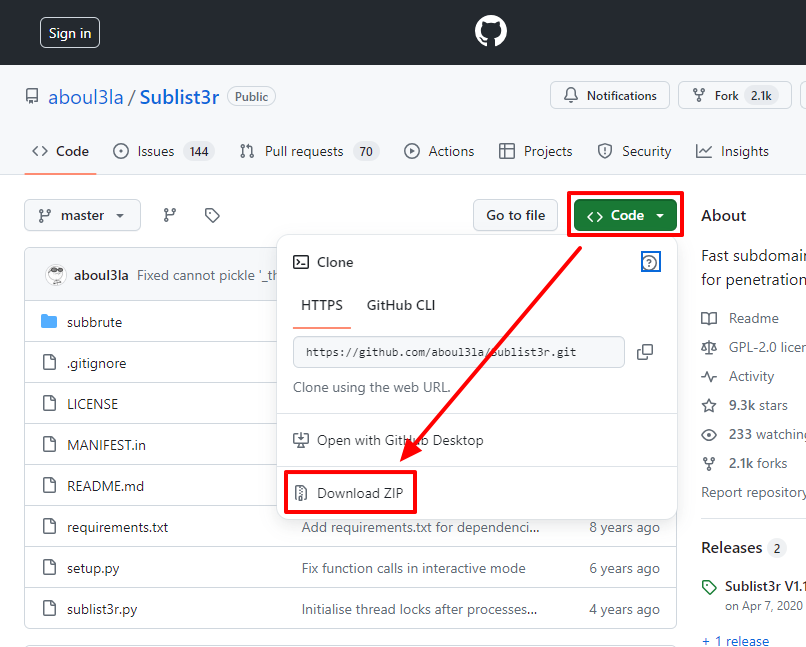Switch to the Issues tab
Image resolution: width=806 pixels, height=647 pixels.
(163, 151)
